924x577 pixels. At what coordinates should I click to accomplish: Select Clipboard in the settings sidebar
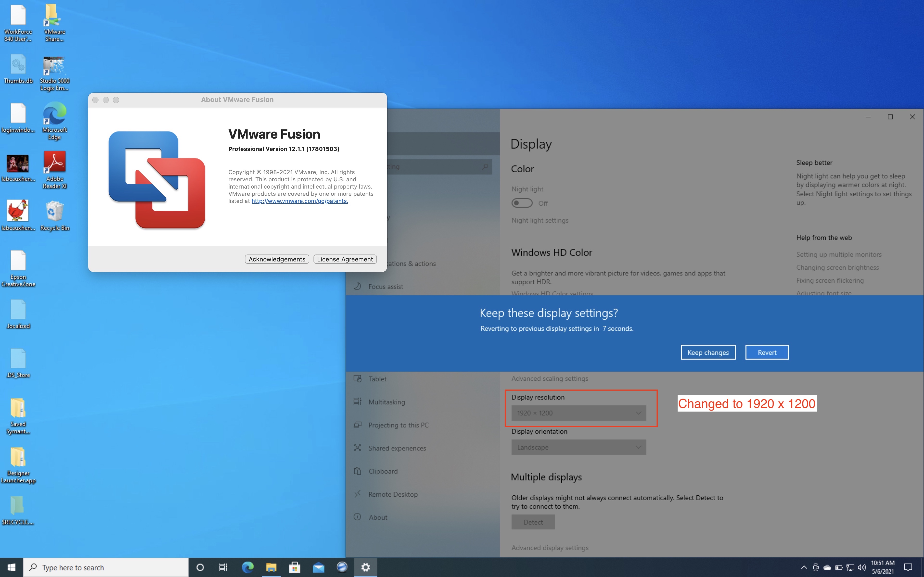pyautogui.click(x=383, y=471)
